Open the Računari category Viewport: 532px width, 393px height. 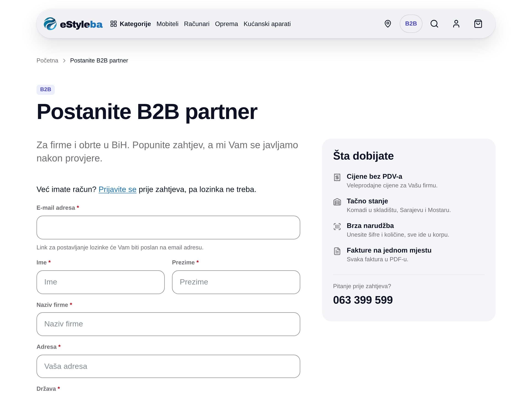[197, 24]
